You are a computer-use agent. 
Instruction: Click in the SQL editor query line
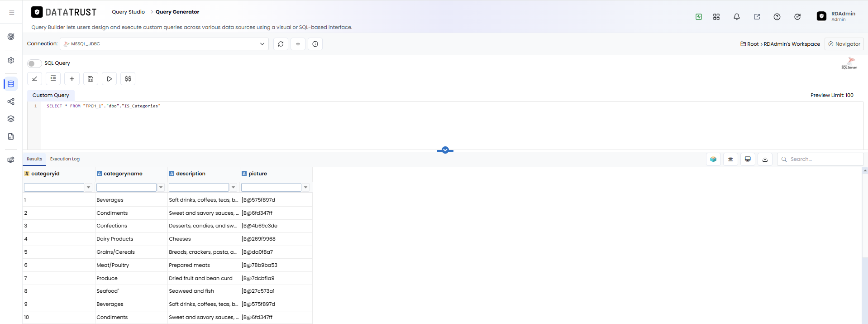coord(104,106)
